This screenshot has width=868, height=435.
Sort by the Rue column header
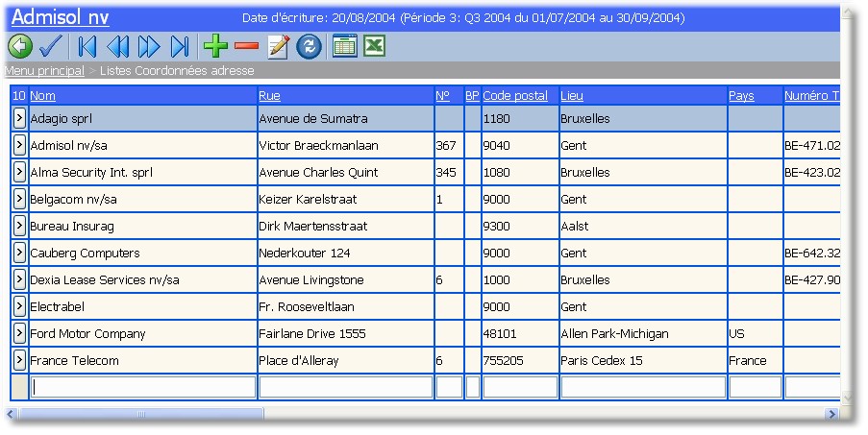269,96
